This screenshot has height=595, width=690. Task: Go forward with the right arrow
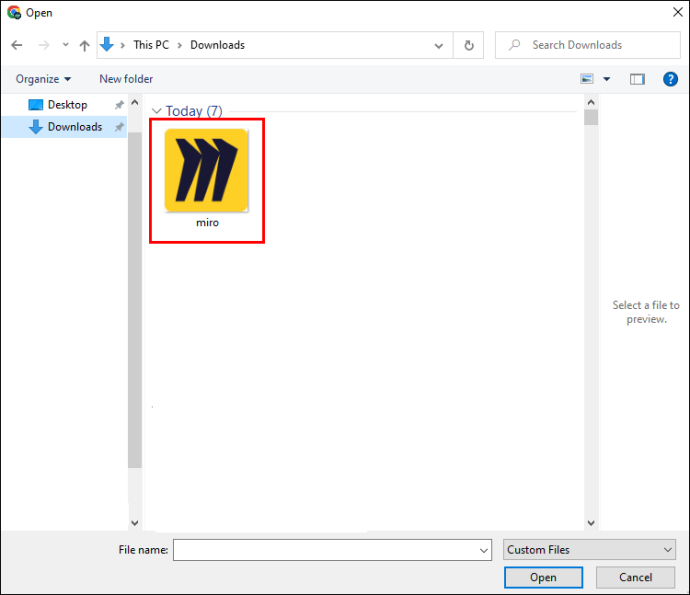point(44,45)
